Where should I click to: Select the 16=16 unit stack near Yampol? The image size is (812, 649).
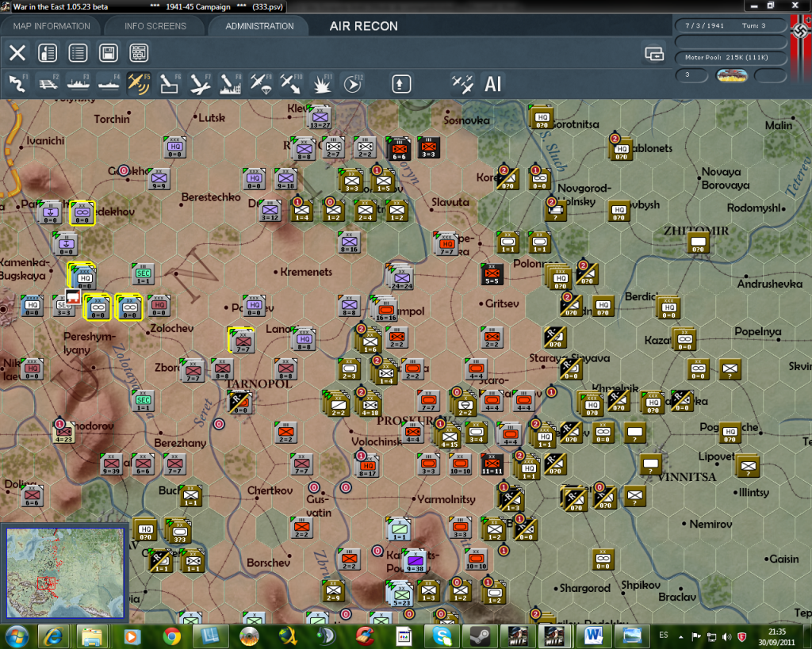[385, 310]
